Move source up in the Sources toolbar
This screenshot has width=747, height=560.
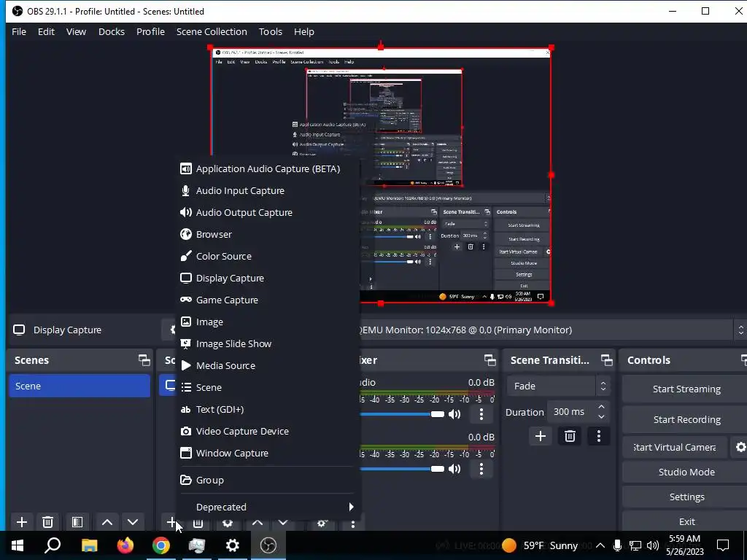[258, 522]
